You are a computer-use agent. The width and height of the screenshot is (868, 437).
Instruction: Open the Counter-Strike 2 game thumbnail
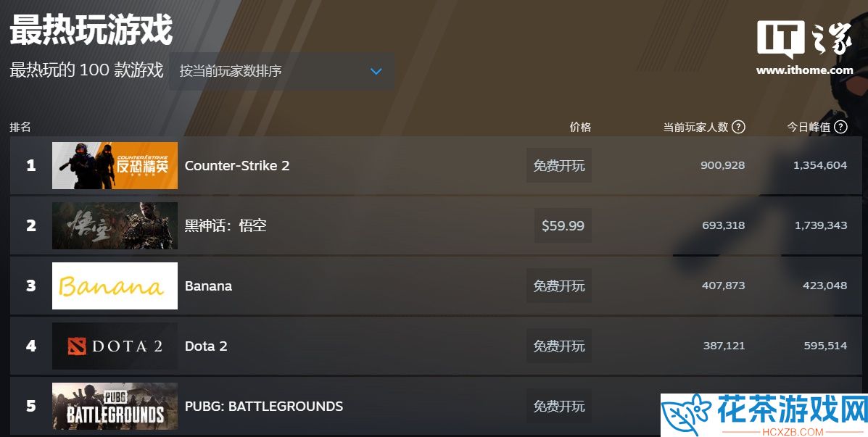click(115, 165)
